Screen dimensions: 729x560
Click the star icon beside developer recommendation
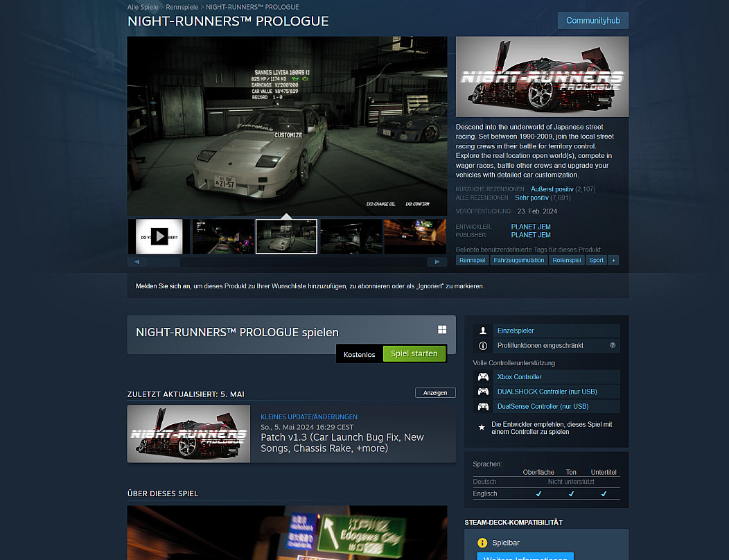[x=482, y=428]
